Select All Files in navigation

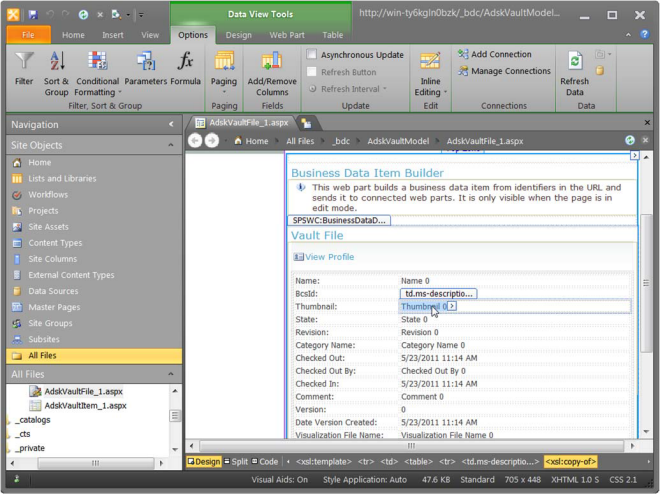tap(94, 356)
